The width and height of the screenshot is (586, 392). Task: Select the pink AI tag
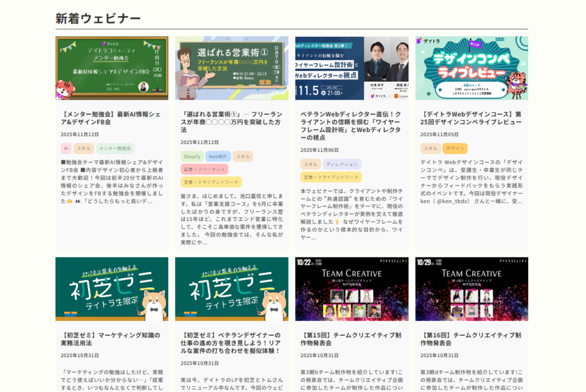coord(66,149)
